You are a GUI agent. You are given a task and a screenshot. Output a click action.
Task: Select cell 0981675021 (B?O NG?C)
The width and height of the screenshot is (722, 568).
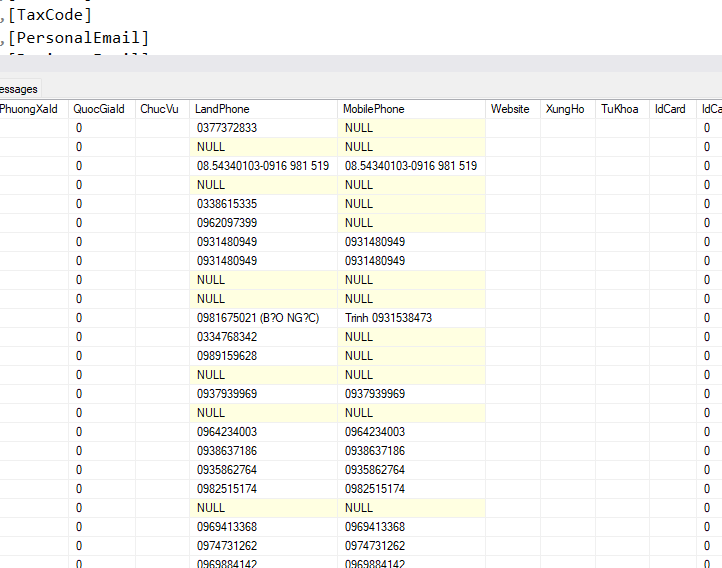[x=257, y=318]
